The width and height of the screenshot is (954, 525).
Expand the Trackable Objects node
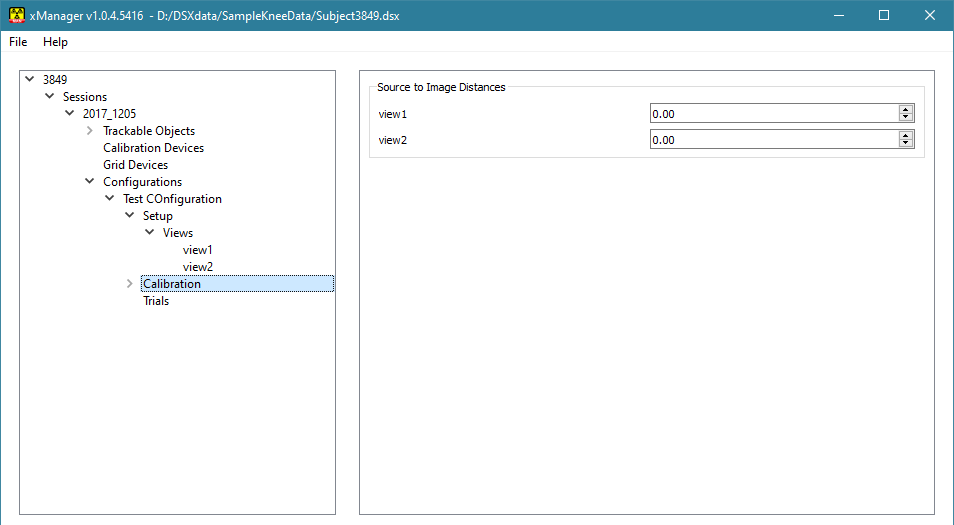pyautogui.click(x=89, y=131)
